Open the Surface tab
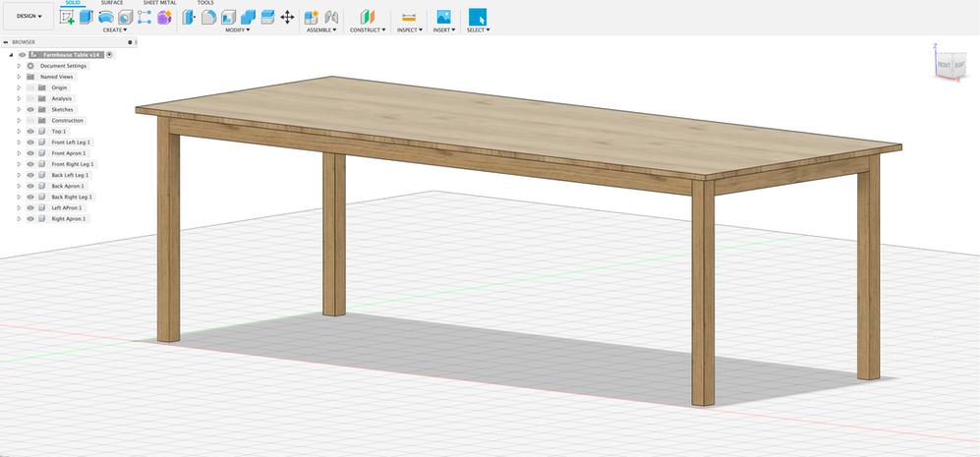The image size is (980, 457). click(112, 3)
